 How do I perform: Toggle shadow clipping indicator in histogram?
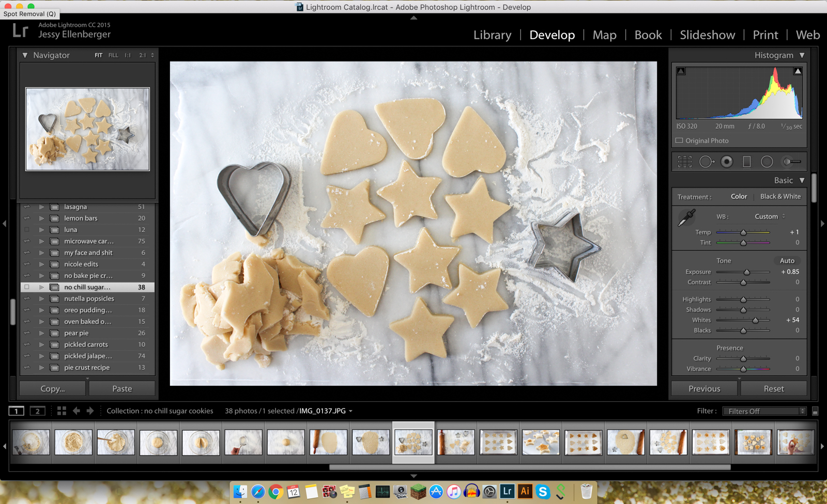click(681, 71)
